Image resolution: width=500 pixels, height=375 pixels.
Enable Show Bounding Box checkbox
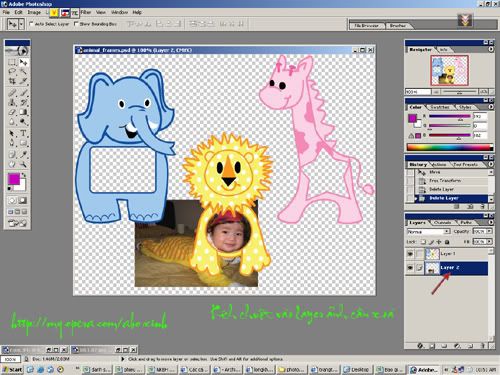[x=76, y=24]
